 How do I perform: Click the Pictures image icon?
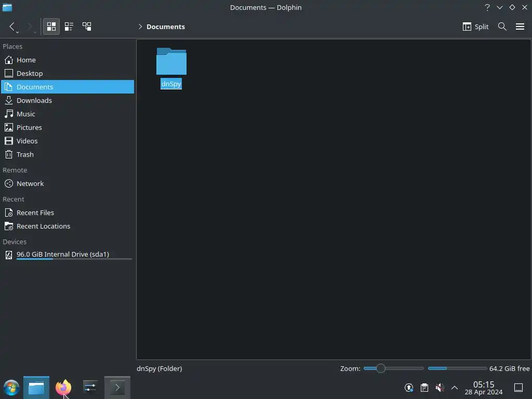[x=9, y=128]
